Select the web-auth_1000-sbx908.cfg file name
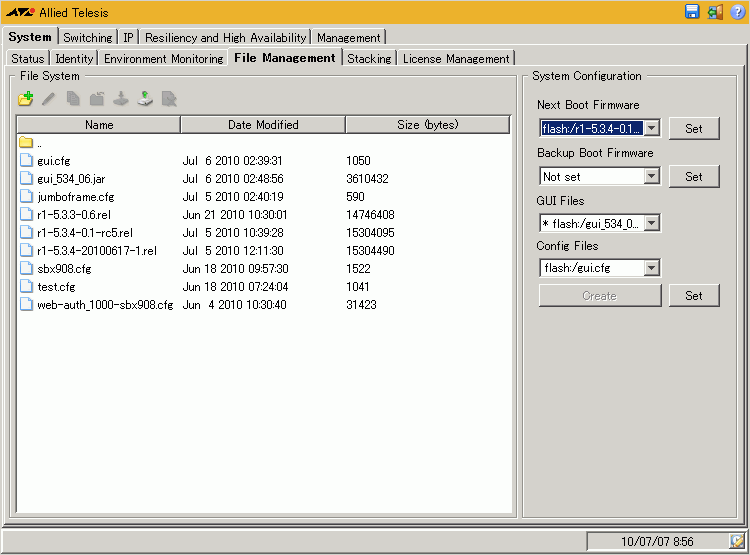The height and width of the screenshot is (555, 750). [x=105, y=305]
